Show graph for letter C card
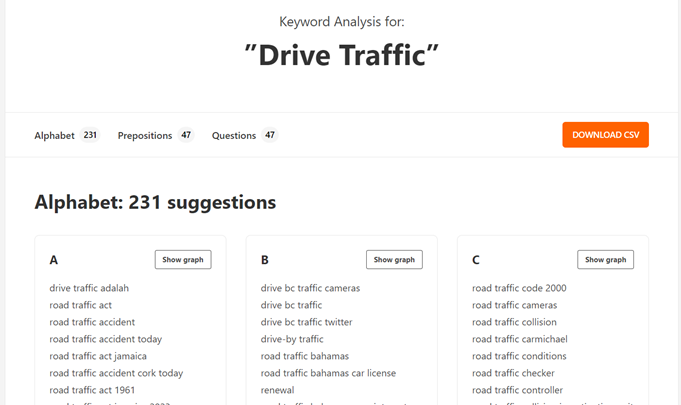 click(x=605, y=260)
